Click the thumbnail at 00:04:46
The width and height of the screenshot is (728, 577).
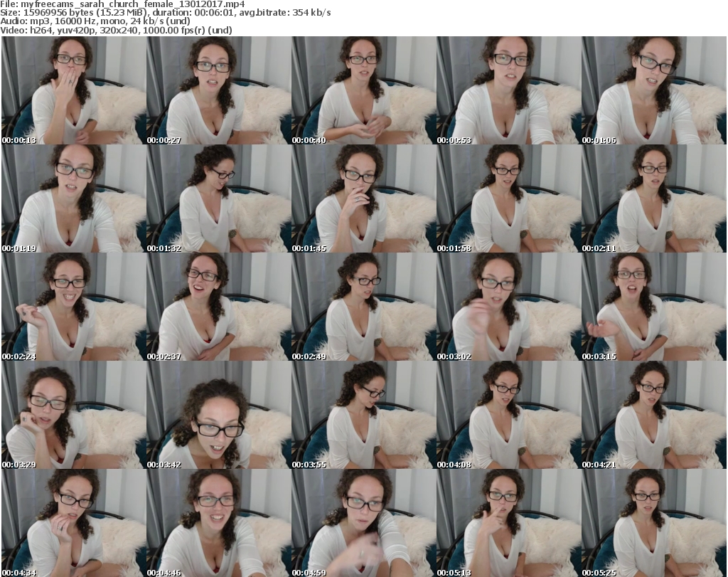point(219,523)
